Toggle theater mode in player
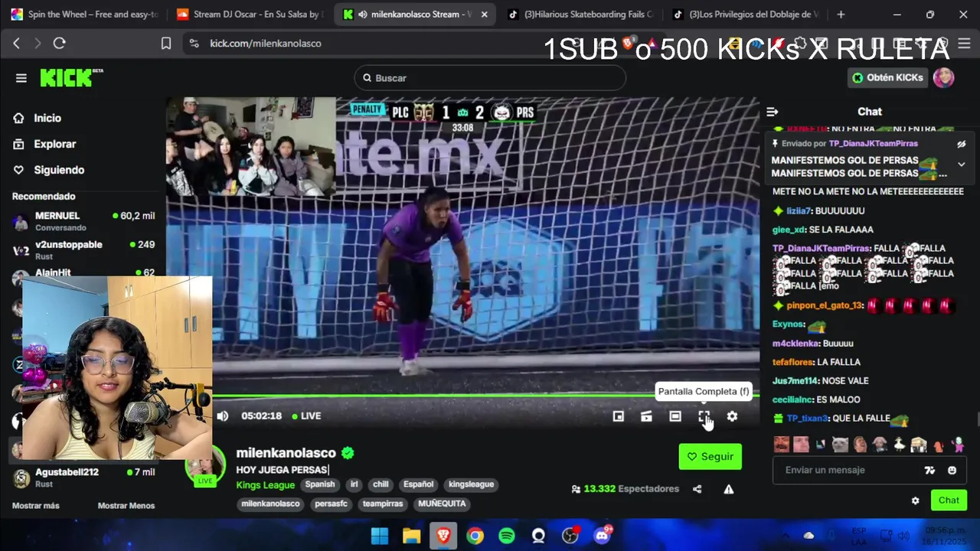Image resolution: width=980 pixels, height=551 pixels. tap(675, 416)
